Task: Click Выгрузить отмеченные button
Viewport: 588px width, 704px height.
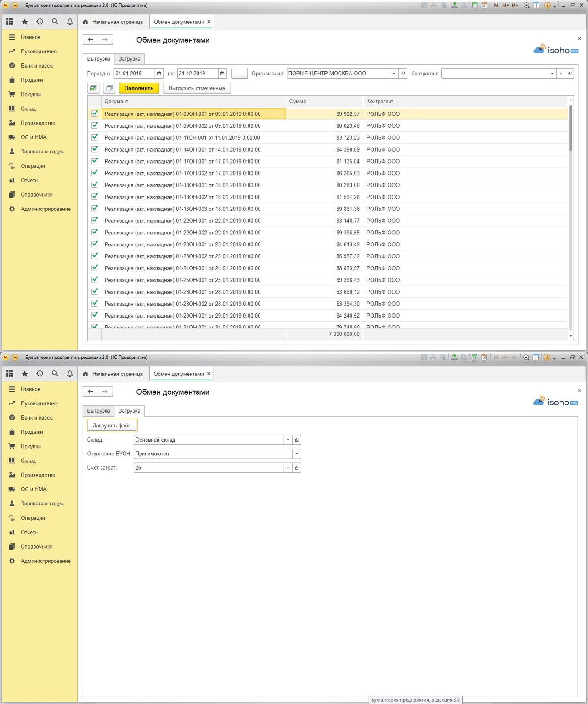Action: coord(197,88)
